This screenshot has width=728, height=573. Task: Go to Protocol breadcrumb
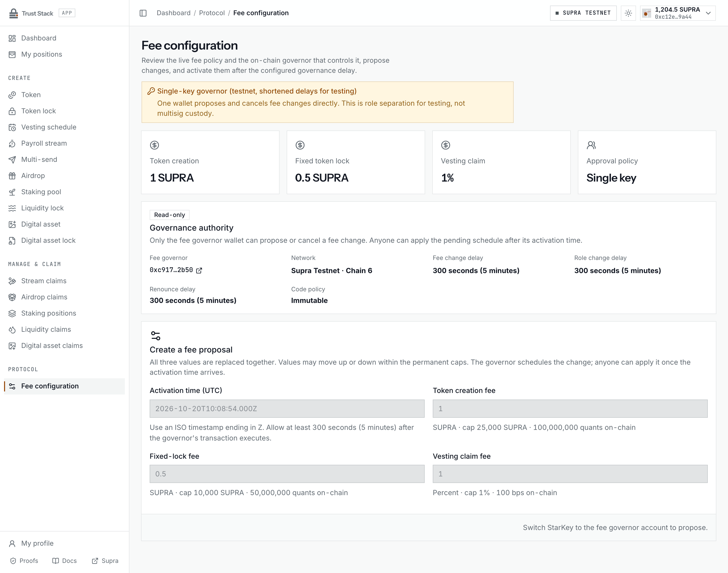(x=212, y=13)
